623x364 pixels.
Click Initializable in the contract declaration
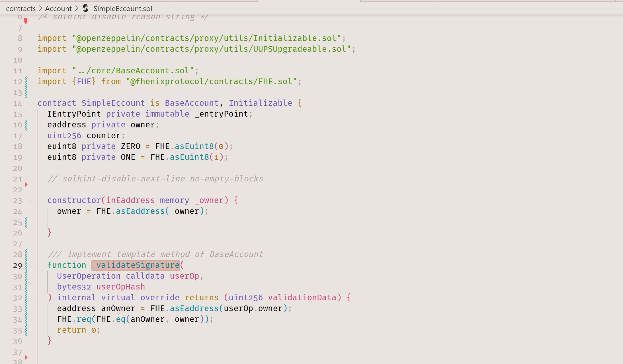pos(261,103)
